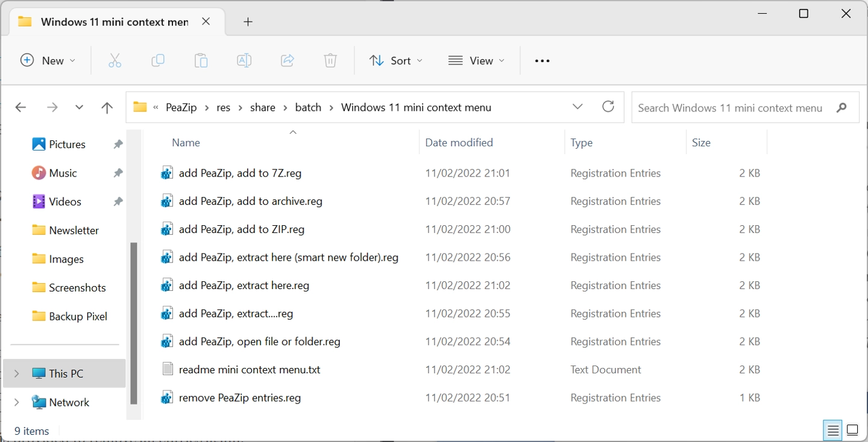This screenshot has width=868, height=442.
Task: Click the 'This PC' sidebar label
Action: (66, 373)
